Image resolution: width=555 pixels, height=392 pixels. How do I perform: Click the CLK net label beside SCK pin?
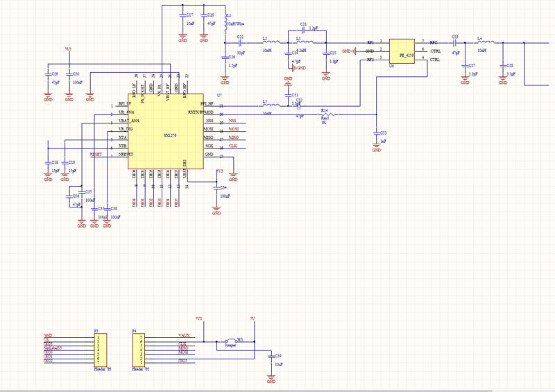[x=233, y=146]
